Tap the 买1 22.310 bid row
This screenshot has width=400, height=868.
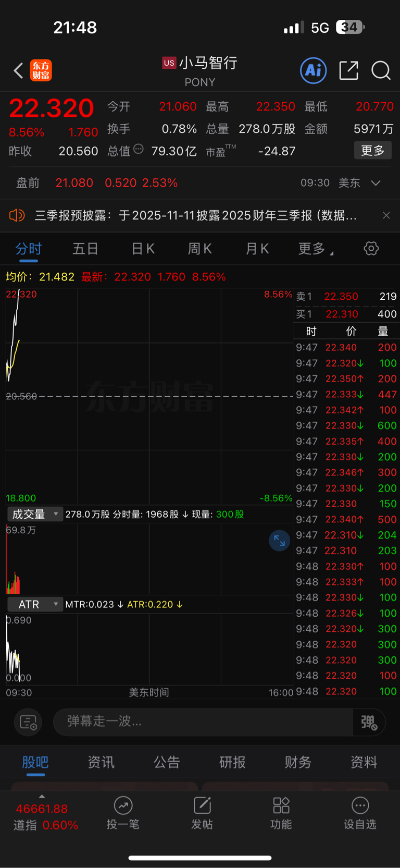pyautogui.click(x=346, y=314)
